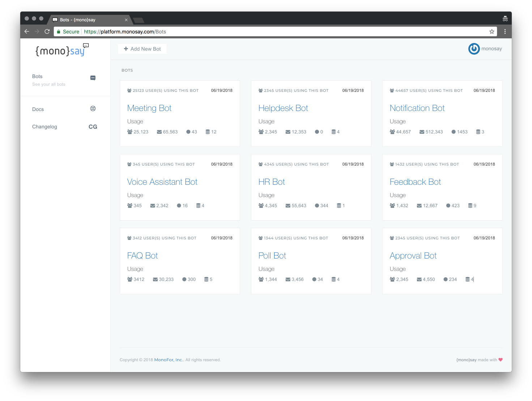The image size is (532, 401).
Task: Click the Changelog CG icon
Action: [x=93, y=127]
